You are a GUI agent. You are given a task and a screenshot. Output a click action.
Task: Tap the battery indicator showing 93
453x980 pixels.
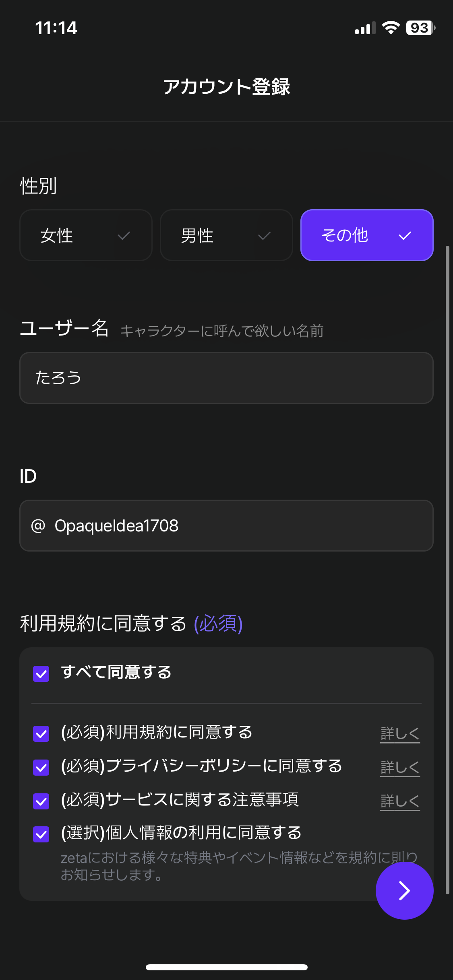[x=420, y=28]
